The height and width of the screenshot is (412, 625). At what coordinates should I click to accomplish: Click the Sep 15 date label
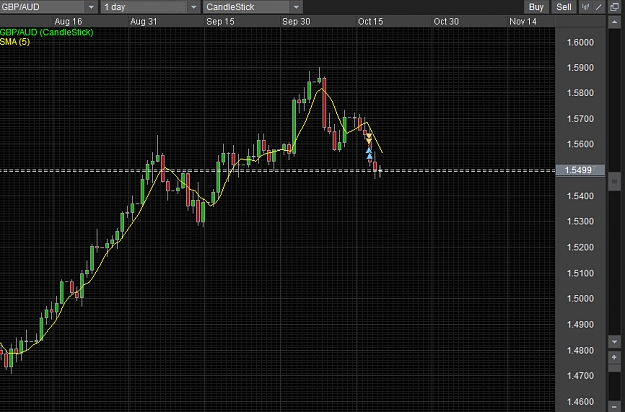point(220,22)
